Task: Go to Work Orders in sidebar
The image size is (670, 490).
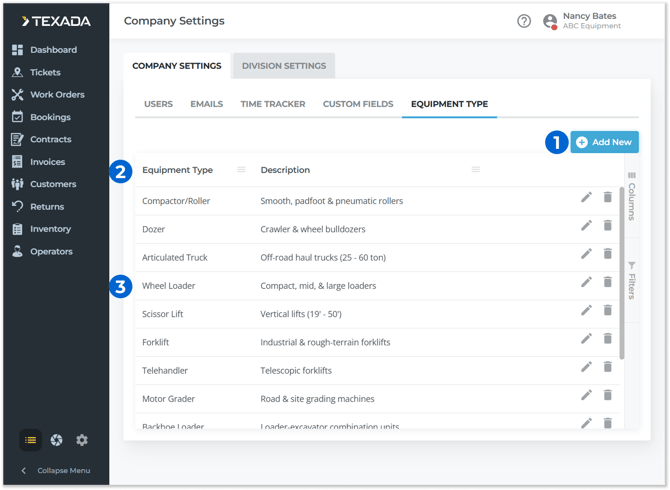Action: [x=56, y=95]
